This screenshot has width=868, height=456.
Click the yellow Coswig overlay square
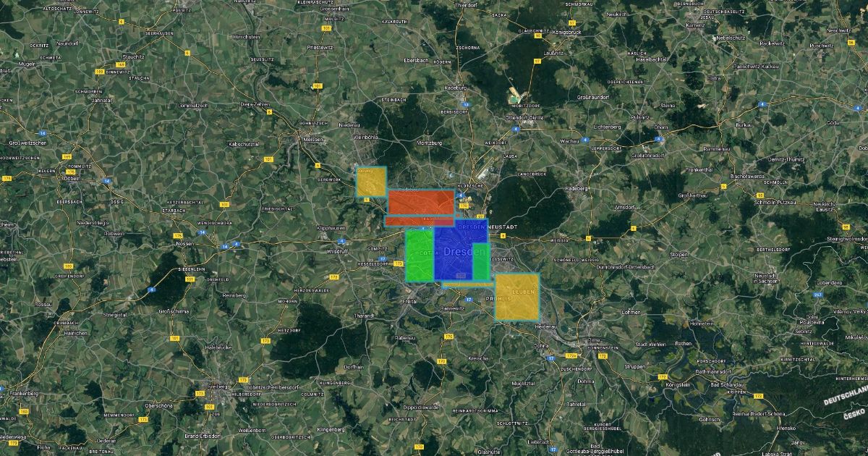pos(370,182)
